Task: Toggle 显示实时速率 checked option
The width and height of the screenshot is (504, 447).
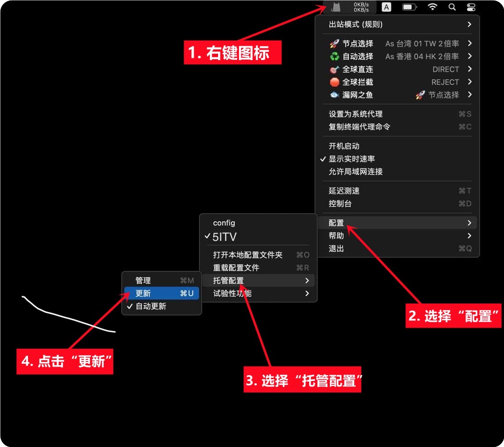Action: [x=352, y=159]
